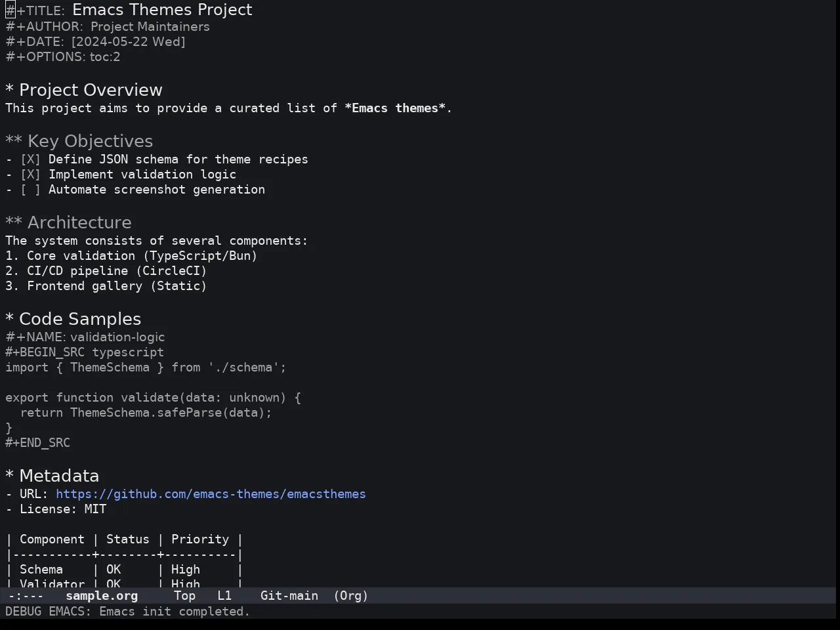The height and width of the screenshot is (630, 840).
Task: Click the -:--- buffer status flags
Action: pyautogui.click(x=26, y=596)
